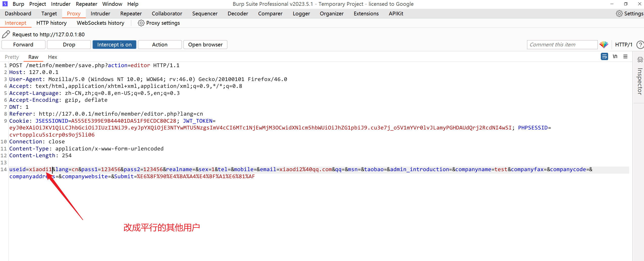Click the User-Agent header line
This screenshot has height=261, width=644.
(148, 79)
